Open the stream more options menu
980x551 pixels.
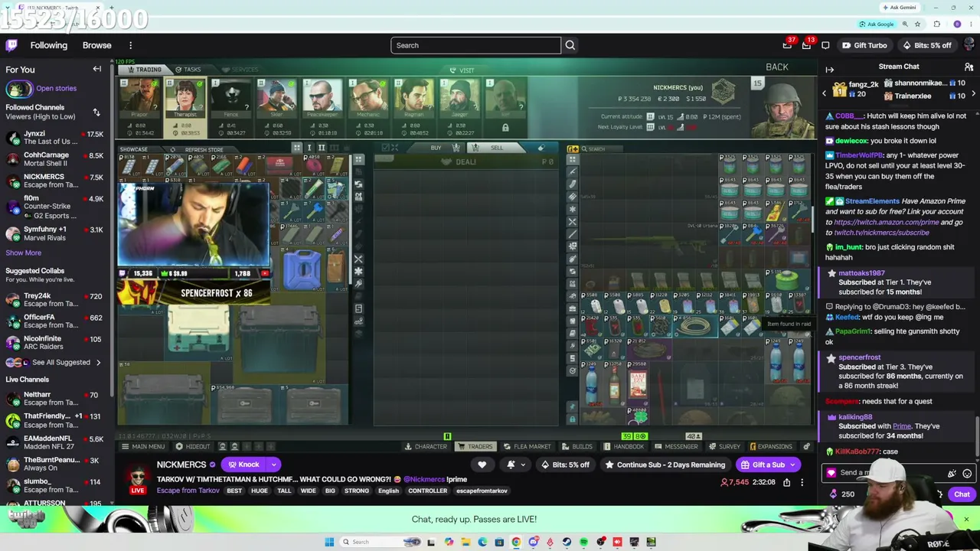(802, 482)
